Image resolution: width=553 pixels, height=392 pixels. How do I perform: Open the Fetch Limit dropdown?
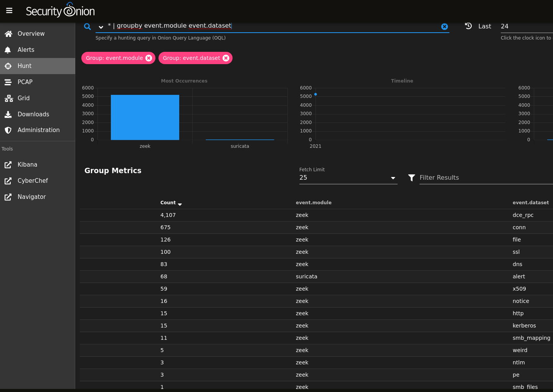coord(348,178)
